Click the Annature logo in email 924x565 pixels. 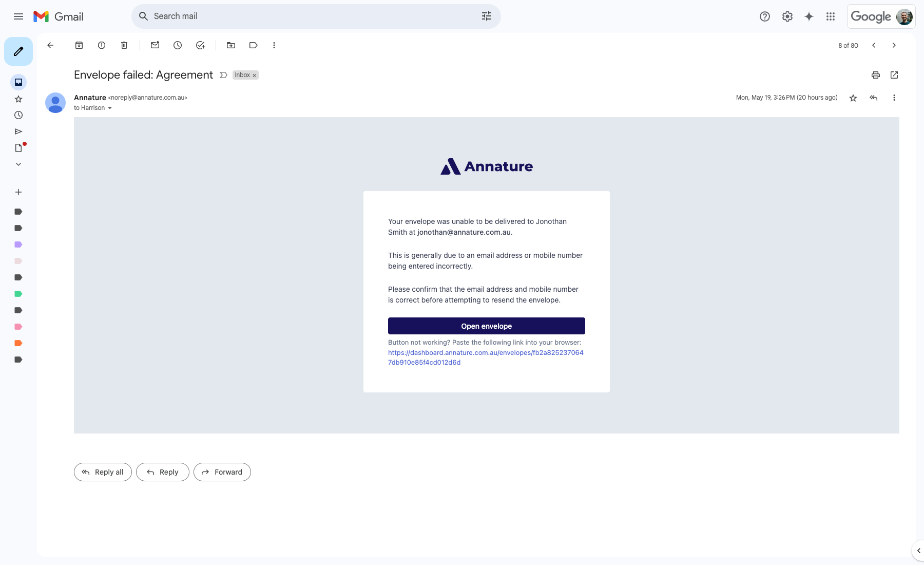[487, 166]
